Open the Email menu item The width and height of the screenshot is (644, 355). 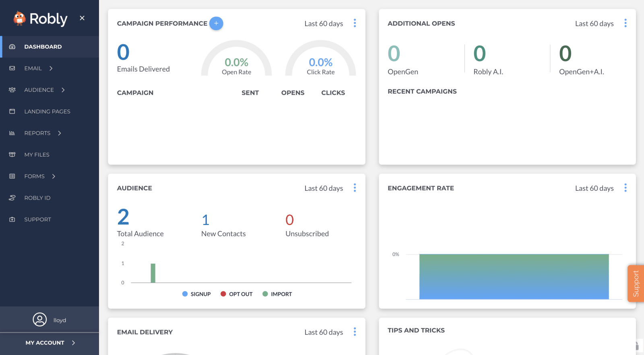(x=50, y=68)
